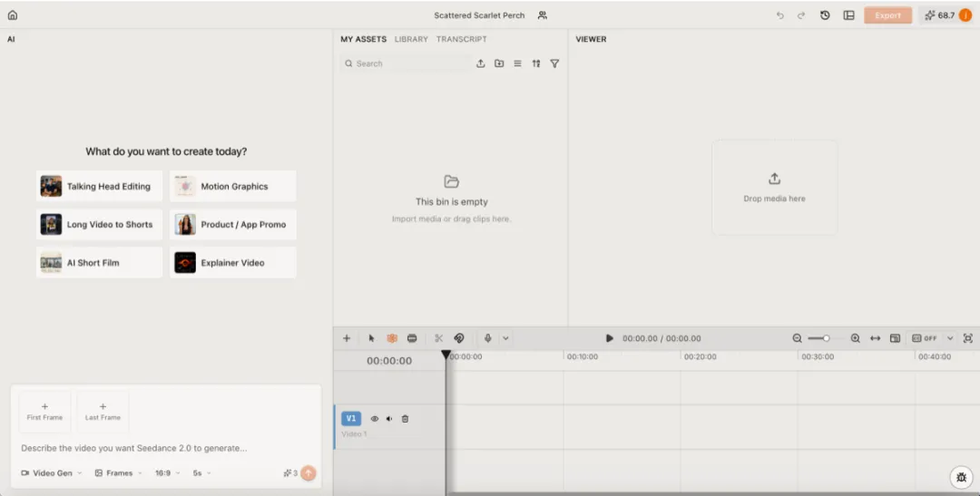Image resolution: width=980 pixels, height=496 pixels.
Task: Start microphone voice recording
Action: pyautogui.click(x=488, y=338)
